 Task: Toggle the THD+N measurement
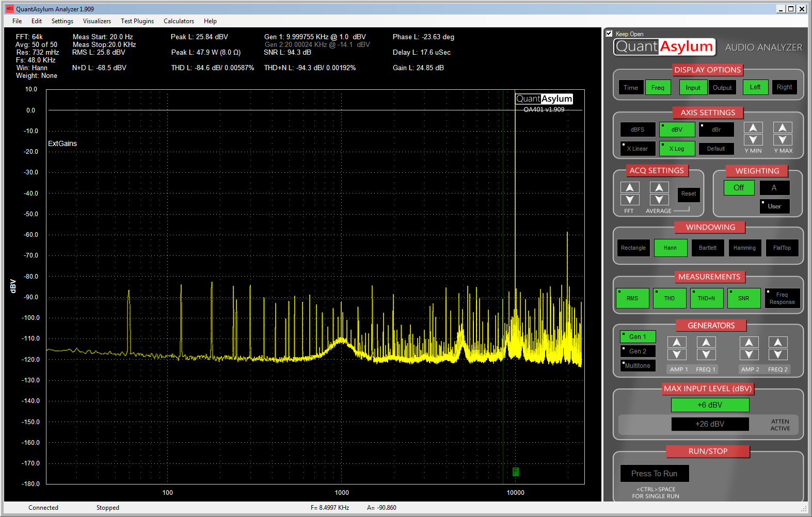click(707, 298)
